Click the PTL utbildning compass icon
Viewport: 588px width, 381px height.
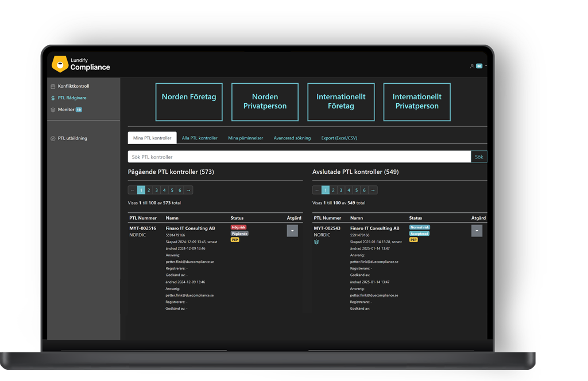point(53,138)
